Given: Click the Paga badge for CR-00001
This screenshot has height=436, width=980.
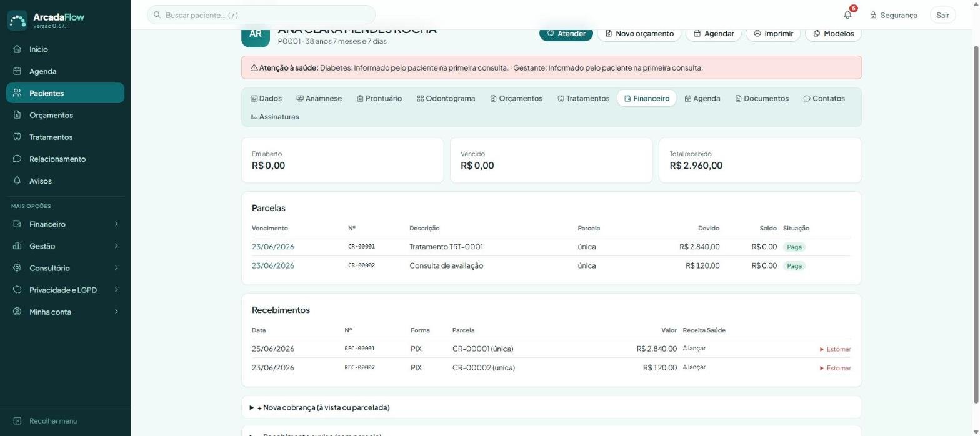Looking at the screenshot, I should (x=794, y=247).
